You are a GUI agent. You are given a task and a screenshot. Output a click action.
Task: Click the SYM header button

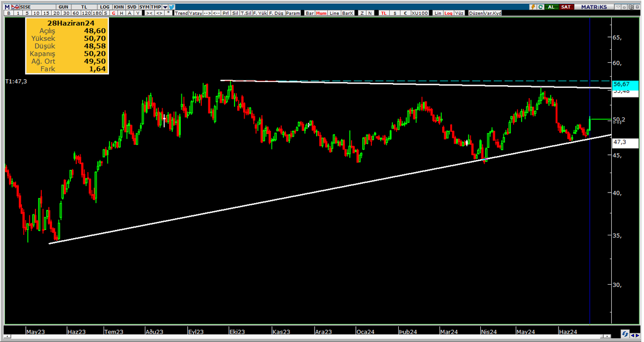tap(144, 7)
